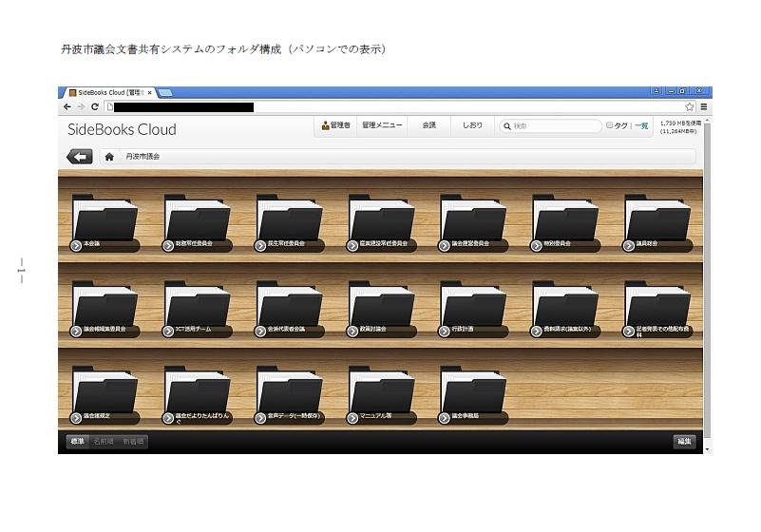The height and width of the screenshot is (532, 761).
Task: Bookmark page with the star icon
Action: point(689,106)
